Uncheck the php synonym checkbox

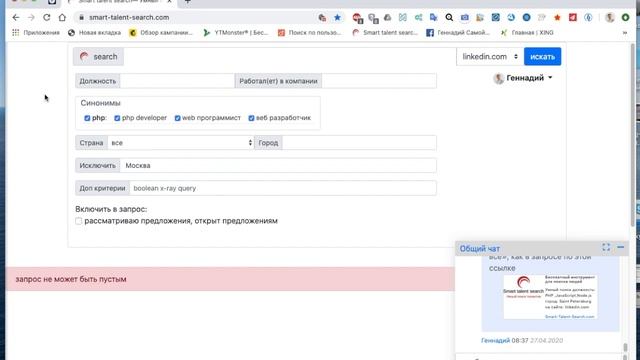tap(87, 118)
